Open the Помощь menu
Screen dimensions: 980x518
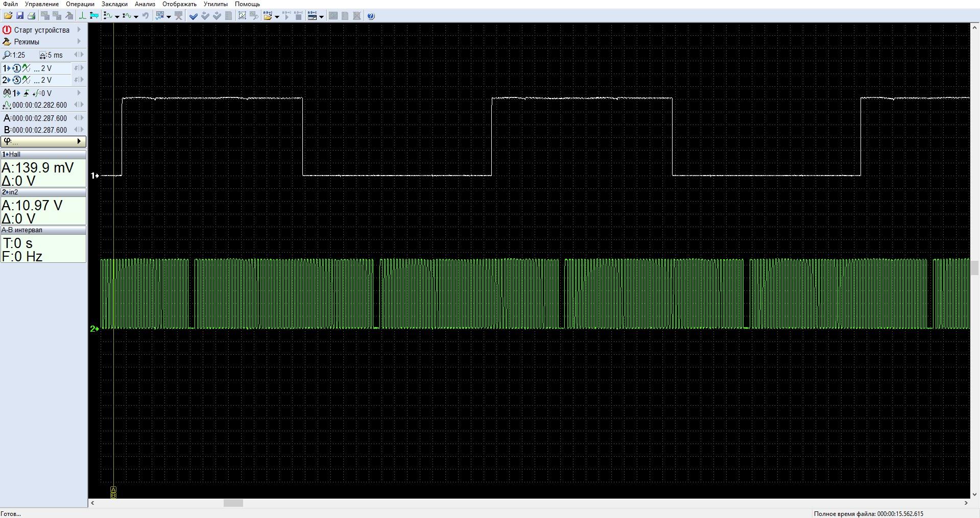coord(247,4)
